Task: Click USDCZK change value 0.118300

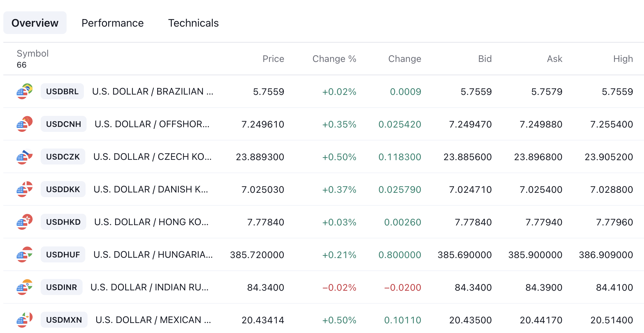Action: [400, 157]
